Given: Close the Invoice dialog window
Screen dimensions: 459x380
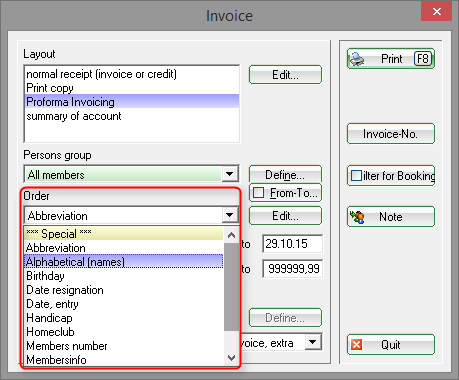Looking at the screenshot, I should coord(437,12).
